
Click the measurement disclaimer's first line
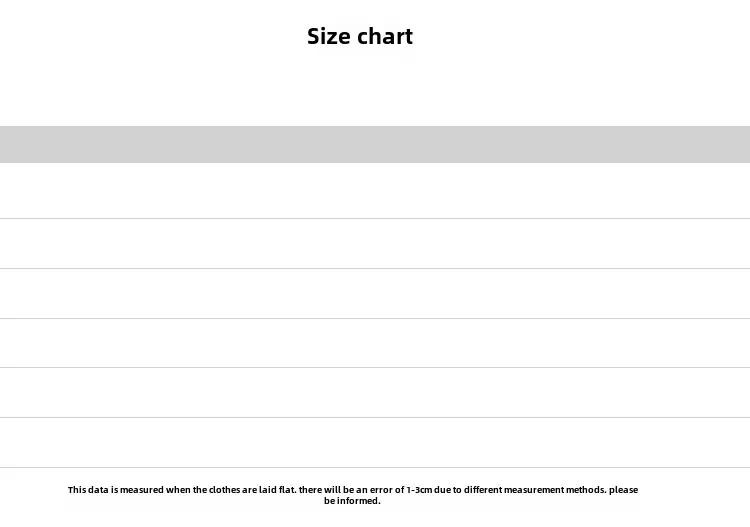tap(353, 490)
